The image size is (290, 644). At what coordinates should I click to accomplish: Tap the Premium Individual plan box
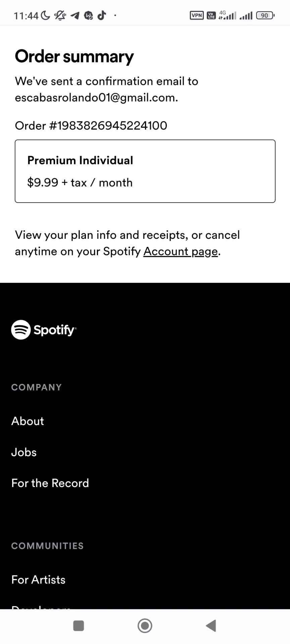pyautogui.click(x=145, y=171)
